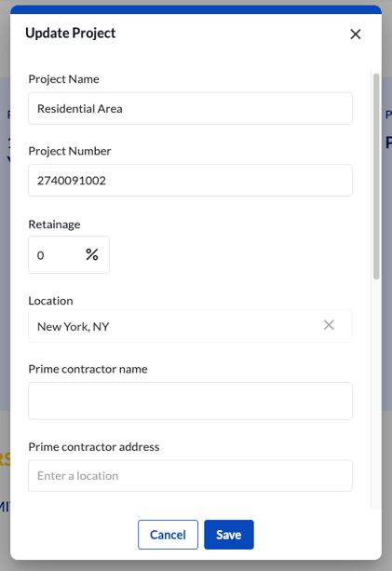
Task: Click the Update Project title
Action: coord(70,34)
